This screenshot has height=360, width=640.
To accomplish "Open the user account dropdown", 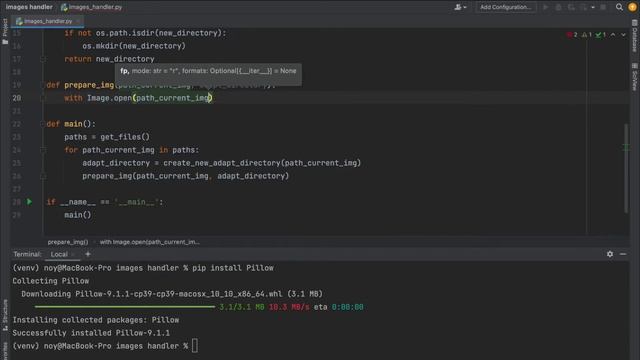I will [x=460, y=7].
